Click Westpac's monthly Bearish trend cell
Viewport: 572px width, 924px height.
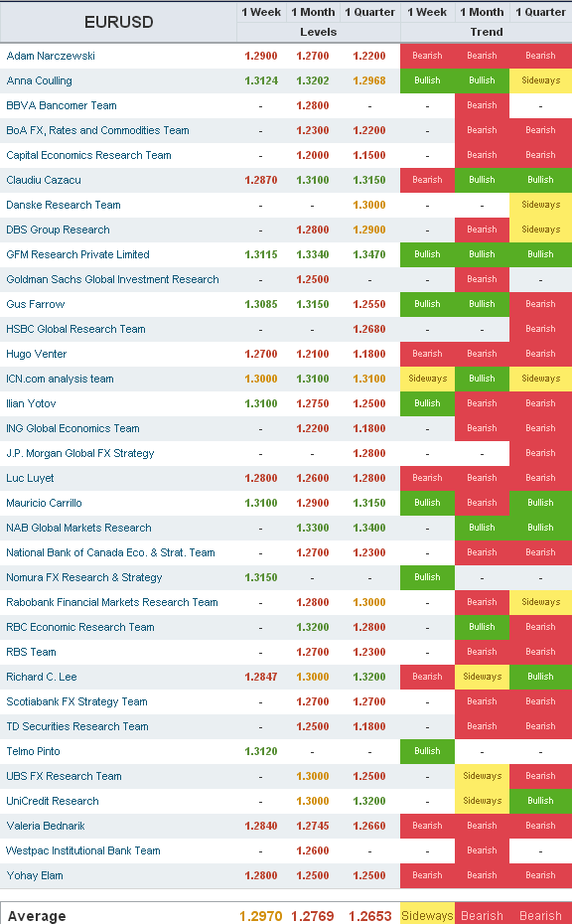[482, 850]
